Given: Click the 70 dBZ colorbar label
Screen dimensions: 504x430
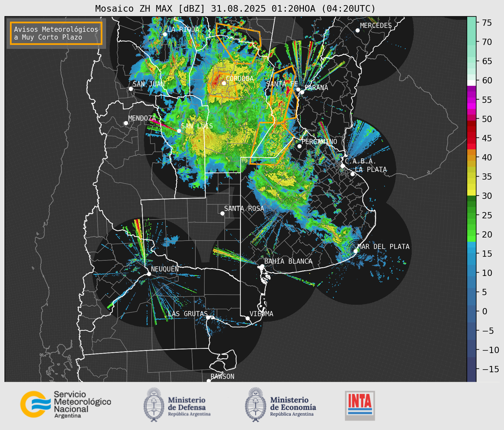Looking at the screenshot, I should [x=487, y=42].
